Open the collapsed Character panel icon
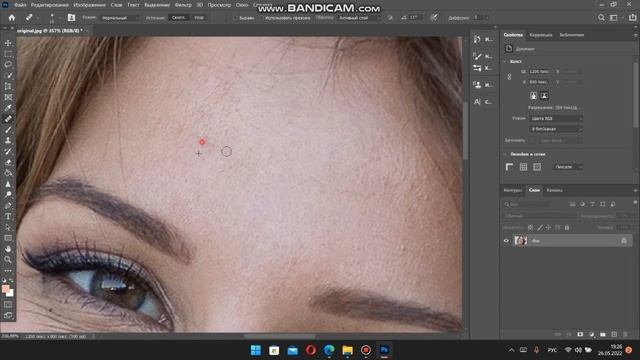 coord(477,102)
